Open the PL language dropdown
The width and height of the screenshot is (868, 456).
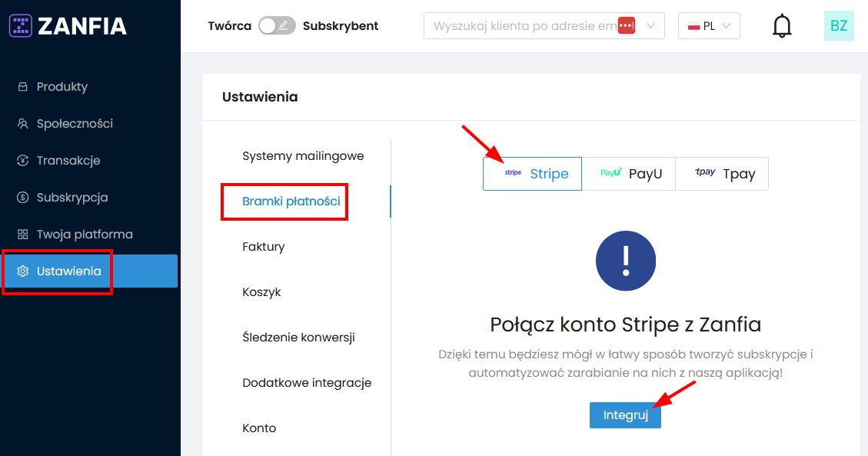(x=709, y=26)
